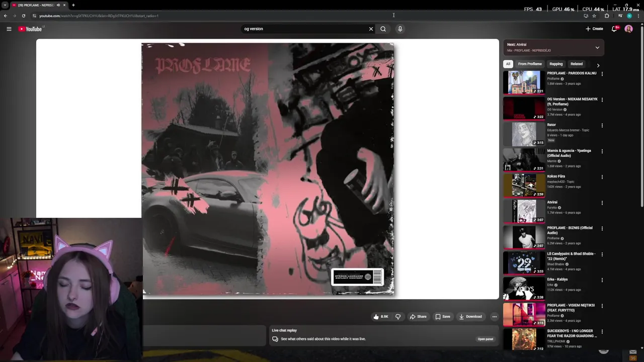Open PROFLAME - BIZNIS suggested video
The image size is (644, 362).
coord(570,230)
